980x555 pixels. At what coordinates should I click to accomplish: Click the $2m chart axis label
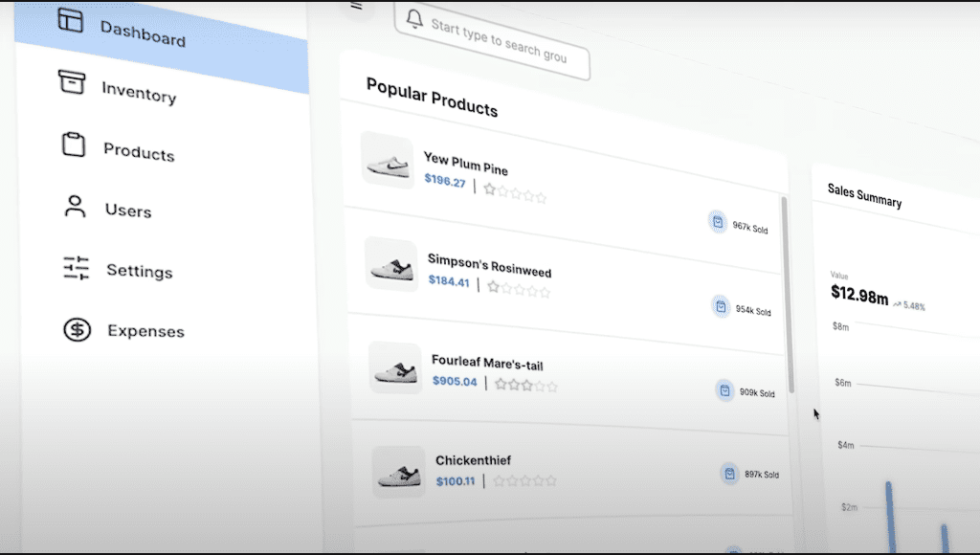pos(849,507)
